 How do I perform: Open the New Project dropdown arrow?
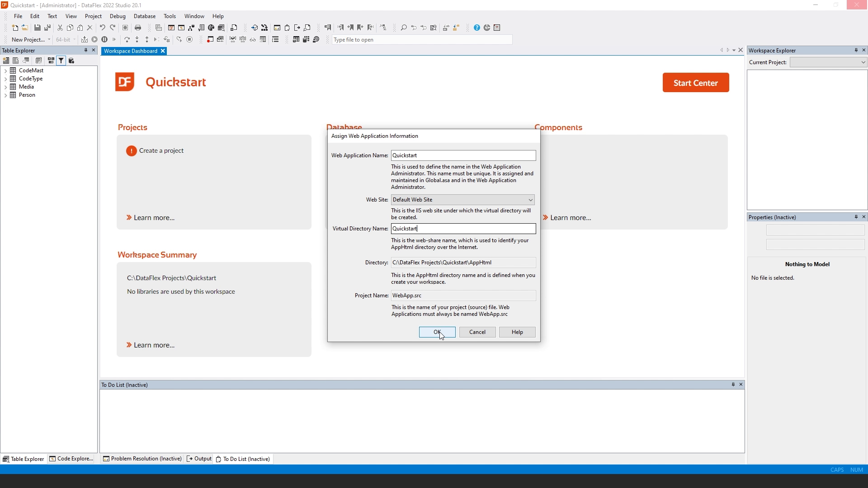(49, 39)
